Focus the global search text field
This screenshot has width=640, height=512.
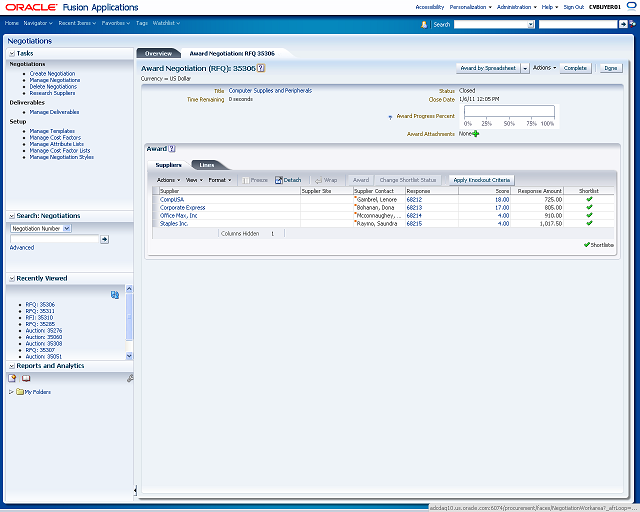tap(578, 24)
